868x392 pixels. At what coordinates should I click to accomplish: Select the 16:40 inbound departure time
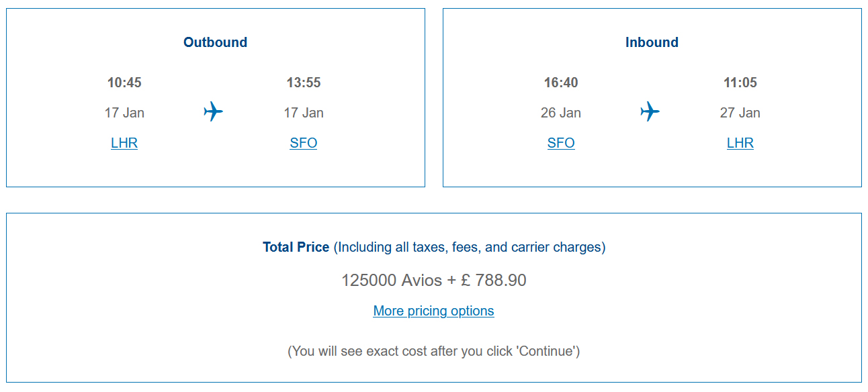[561, 83]
